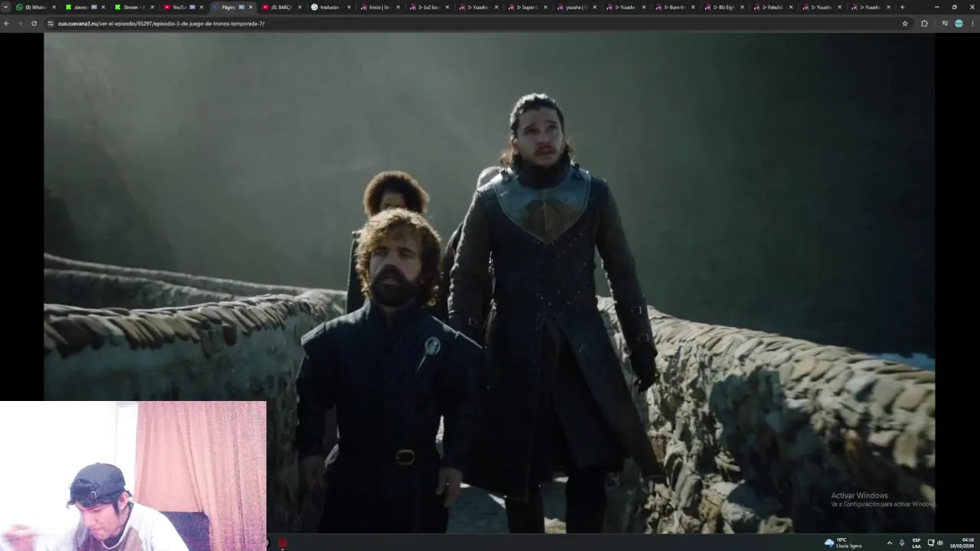Screen dimensions: 980x551
Task: Reload the cuevana3 page
Action: (34, 24)
